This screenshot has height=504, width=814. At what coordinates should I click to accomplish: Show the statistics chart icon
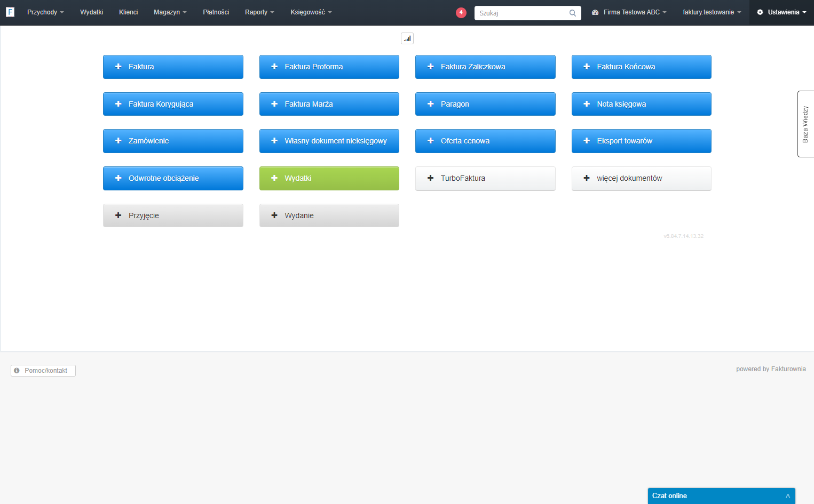point(407,38)
